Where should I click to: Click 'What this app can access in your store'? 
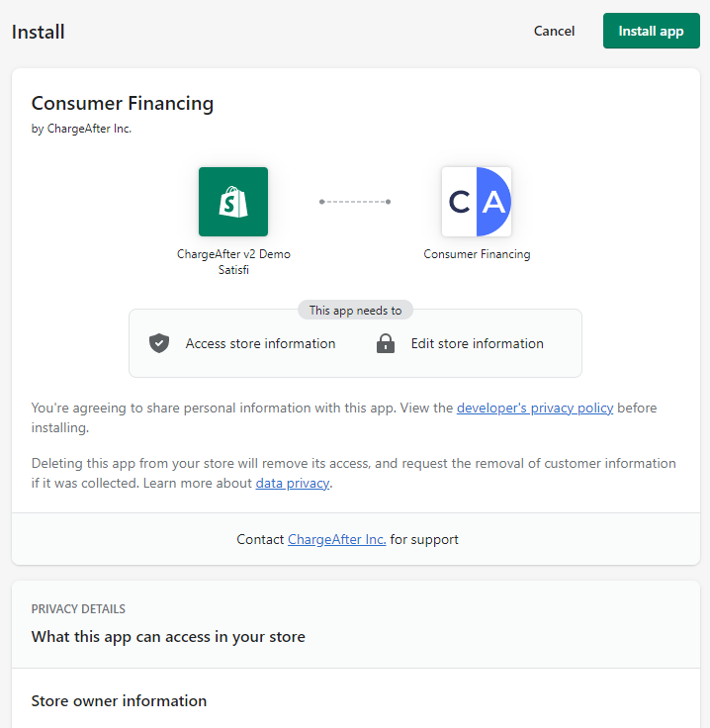168,637
